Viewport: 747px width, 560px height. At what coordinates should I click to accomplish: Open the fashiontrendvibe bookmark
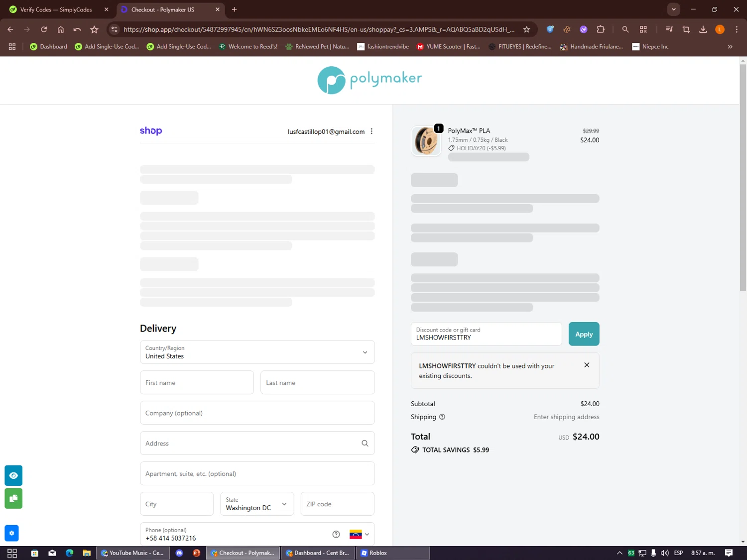[383, 46]
